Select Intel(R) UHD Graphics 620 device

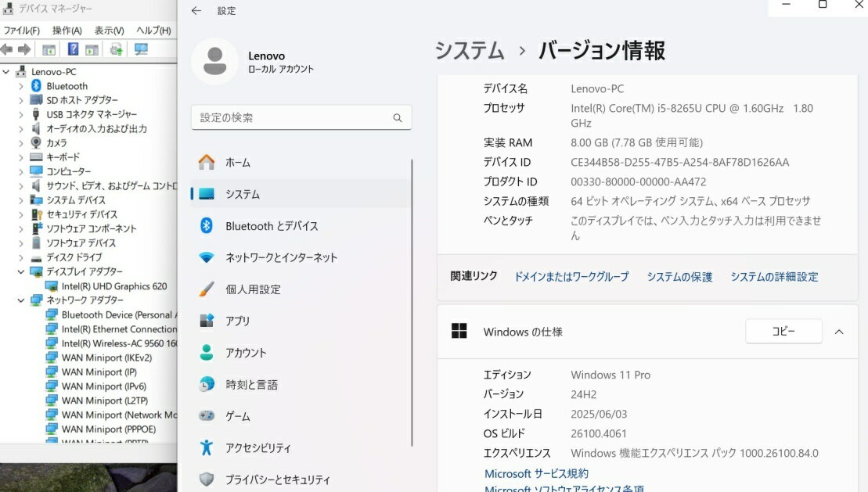pos(114,286)
